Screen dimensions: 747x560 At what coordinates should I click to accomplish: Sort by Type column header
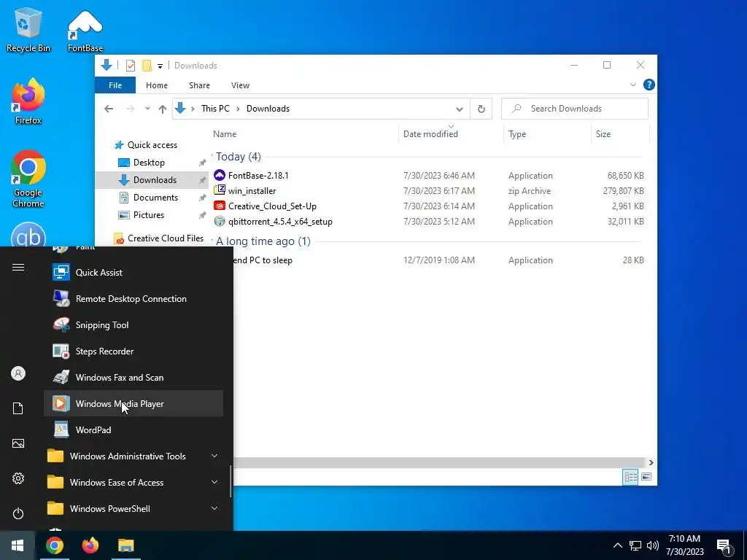tap(547, 134)
